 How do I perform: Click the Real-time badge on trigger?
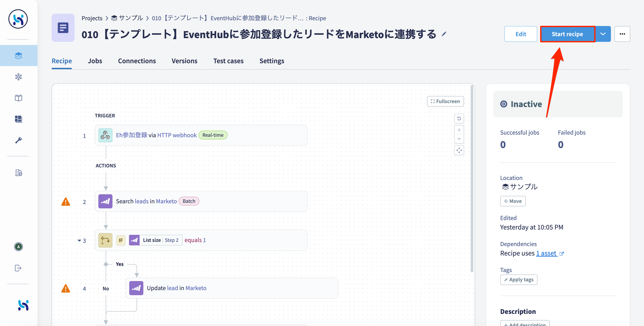click(x=213, y=135)
